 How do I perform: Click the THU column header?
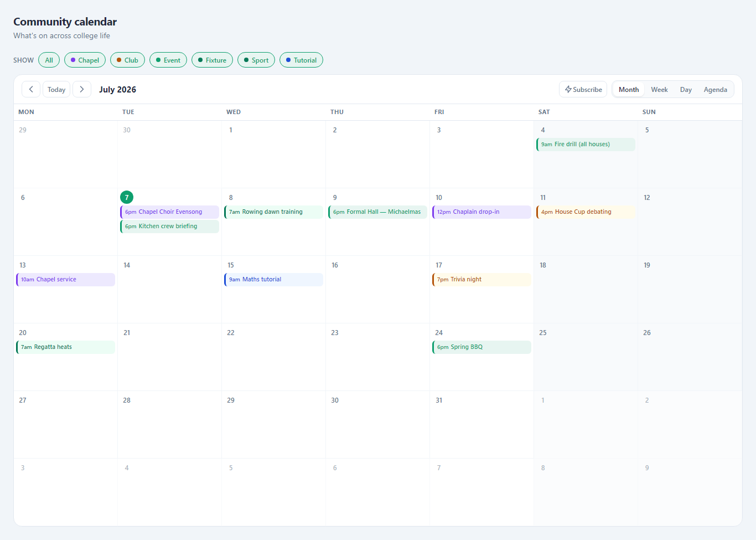(378, 112)
